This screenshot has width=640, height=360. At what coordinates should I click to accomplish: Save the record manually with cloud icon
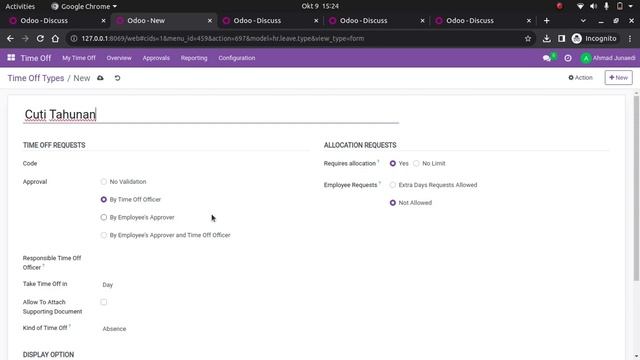click(100, 78)
